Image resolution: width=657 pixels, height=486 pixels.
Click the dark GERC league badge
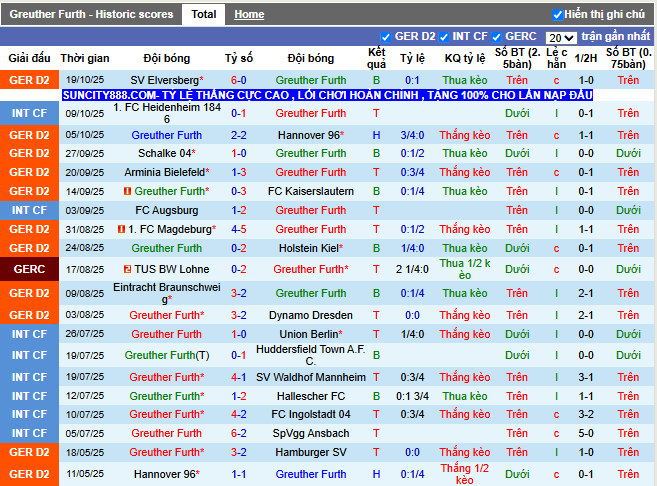29,269
